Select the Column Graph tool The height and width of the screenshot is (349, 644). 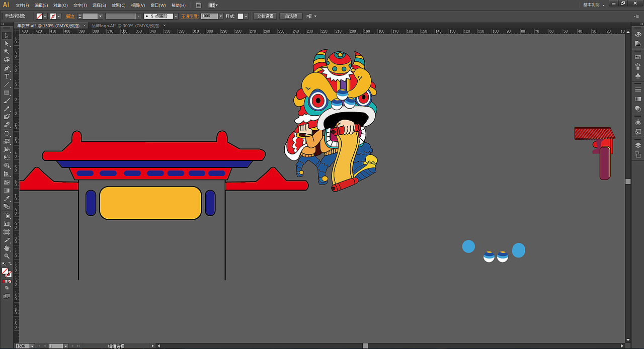7,223
